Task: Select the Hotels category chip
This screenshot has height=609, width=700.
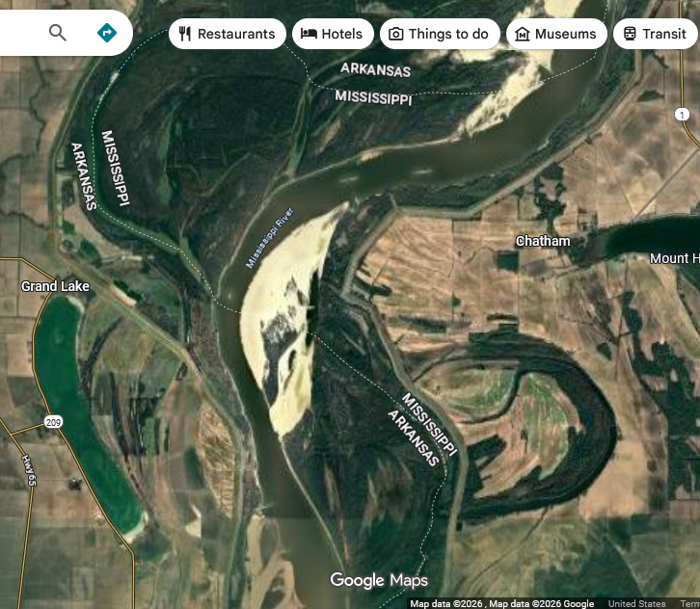Action: coord(333,34)
